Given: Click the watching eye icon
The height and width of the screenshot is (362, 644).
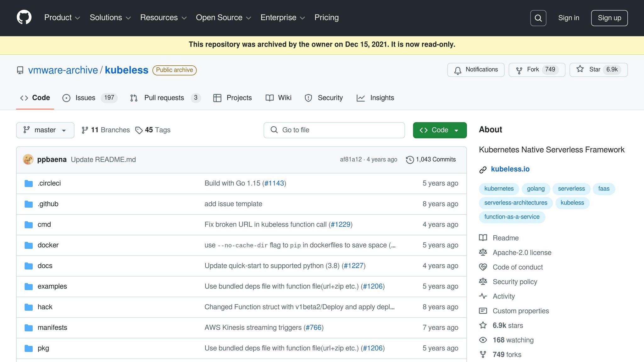Looking at the screenshot, I should click(x=483, y=340).
